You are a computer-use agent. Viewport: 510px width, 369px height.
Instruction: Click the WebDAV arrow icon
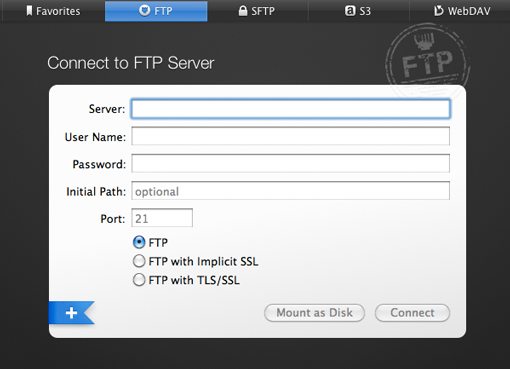[438, 11]
